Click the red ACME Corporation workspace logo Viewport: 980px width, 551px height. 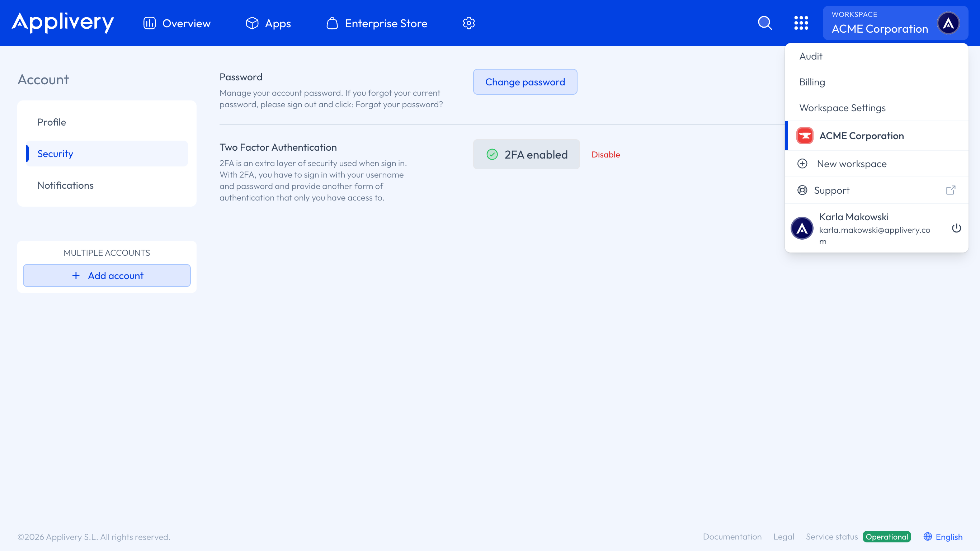(x=805, y=136)
